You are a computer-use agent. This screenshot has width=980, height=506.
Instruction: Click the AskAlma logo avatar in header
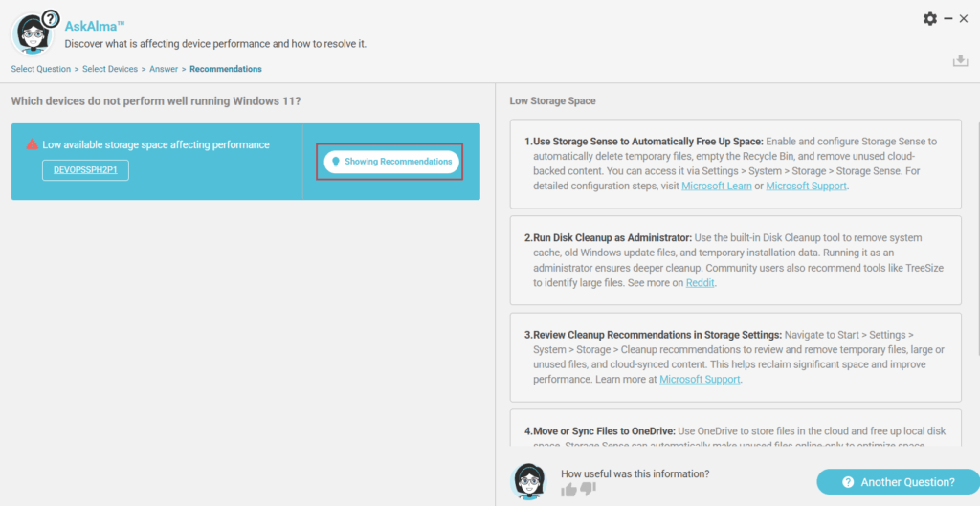tap(33, 33)
